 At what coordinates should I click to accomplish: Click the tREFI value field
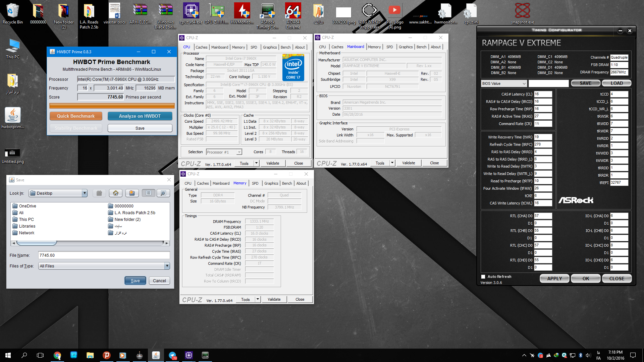pyautogui.click(x=619, y=183)
